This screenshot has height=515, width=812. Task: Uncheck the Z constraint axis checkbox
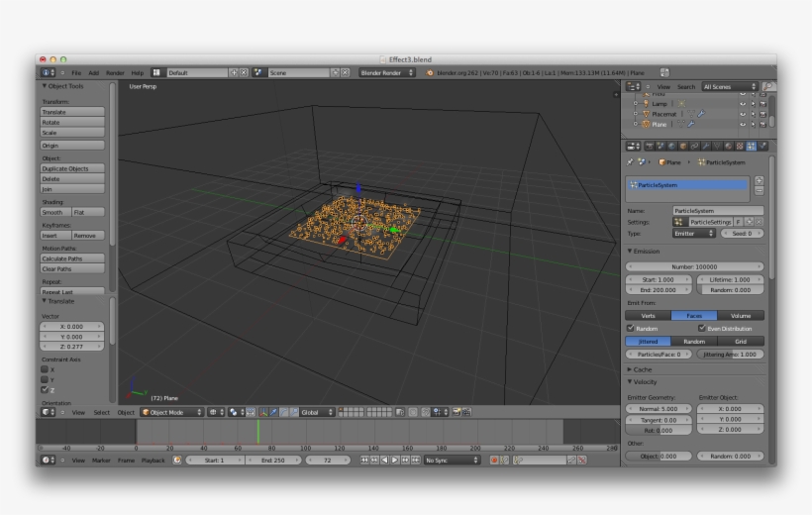point(45,389)
